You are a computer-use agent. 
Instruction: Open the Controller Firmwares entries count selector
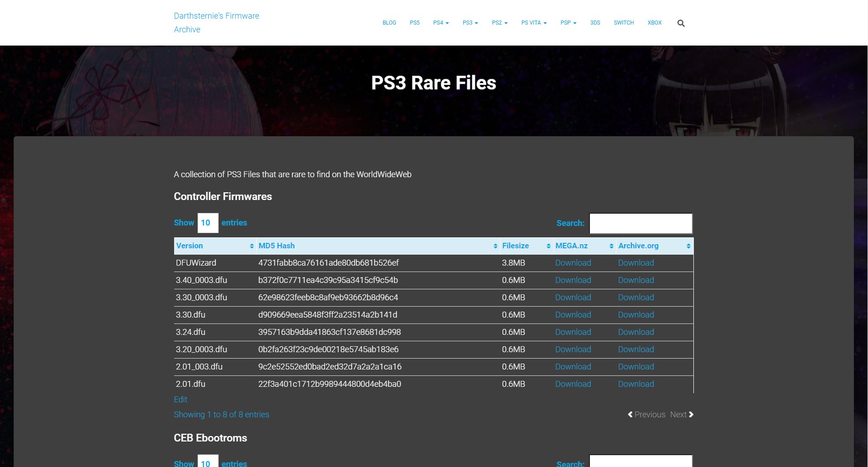[x=208, y=223]
